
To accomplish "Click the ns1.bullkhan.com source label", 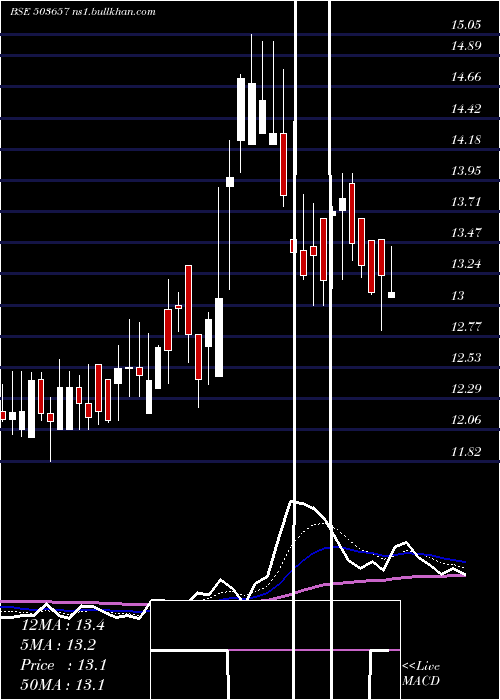I will (113, 12).
